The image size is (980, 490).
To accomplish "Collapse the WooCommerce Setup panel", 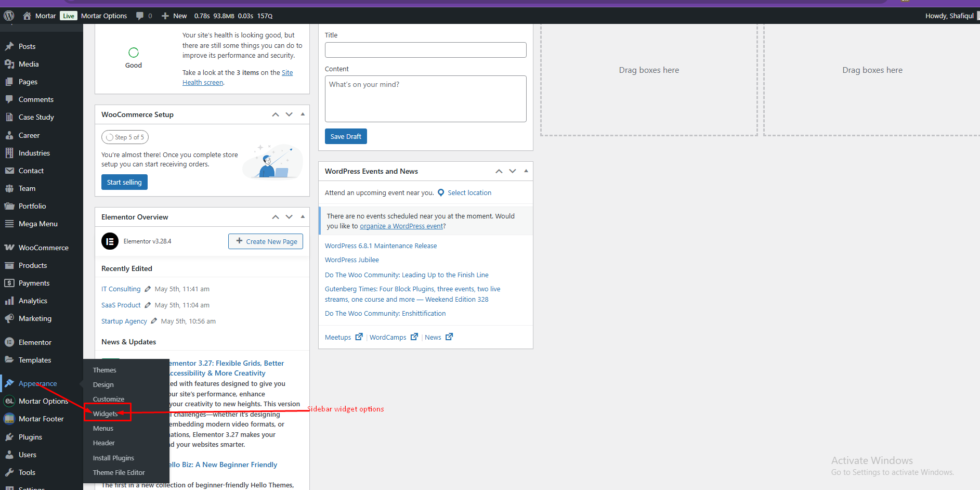I will click(303, 114).
